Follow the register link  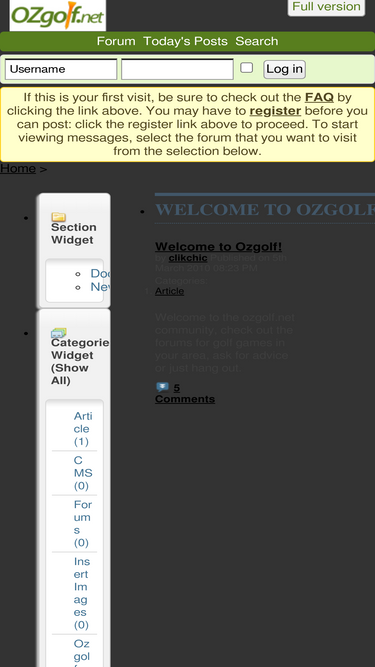coord(275,111)
